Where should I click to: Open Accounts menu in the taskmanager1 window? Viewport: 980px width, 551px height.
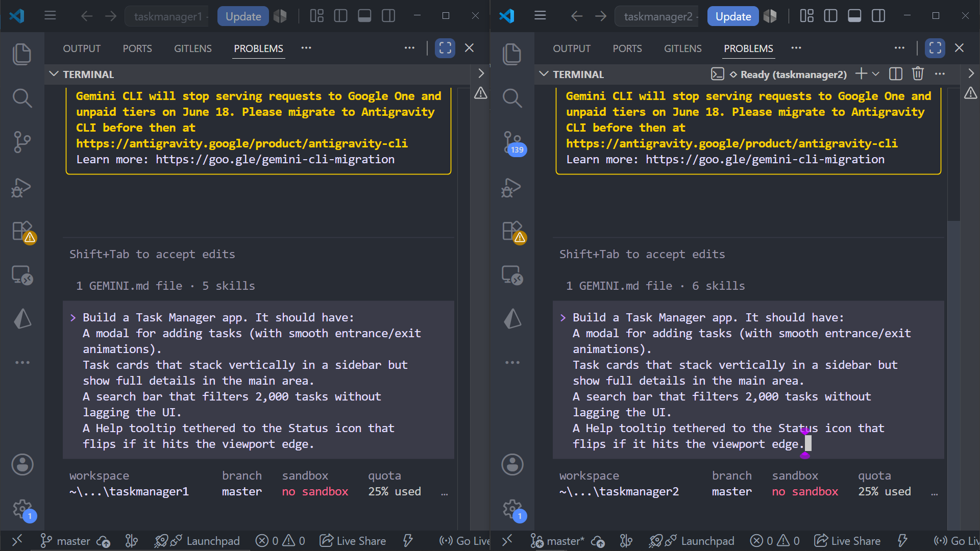[22, 465]
